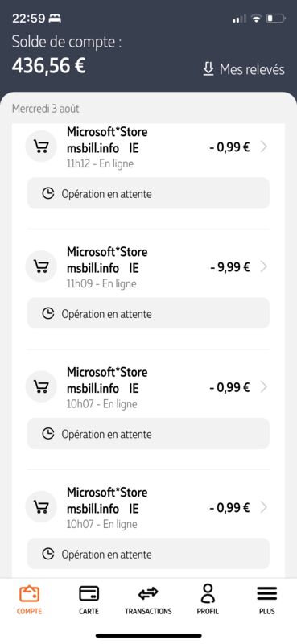
Task: Open the Plus hamburger menu icon
Action: point(266,593)
